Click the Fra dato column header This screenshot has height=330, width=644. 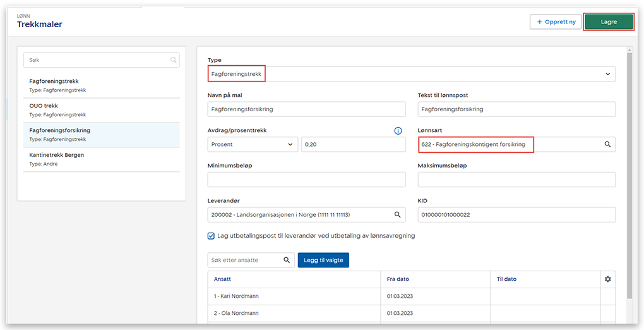(x=399, y=279)
